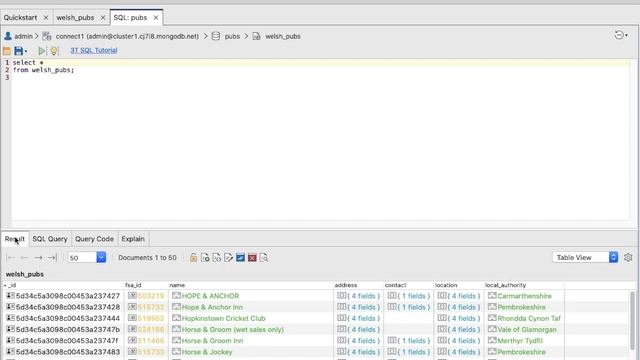The width and height of the screenshot is (640, 360).
Task: Select the Rhondda Cynon Taf cell
Action: (524, 318)
